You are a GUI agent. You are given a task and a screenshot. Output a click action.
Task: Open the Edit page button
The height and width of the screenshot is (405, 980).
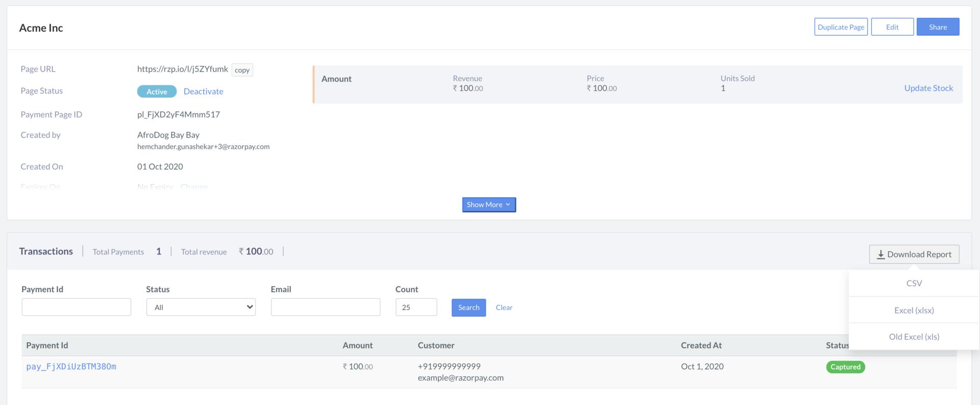click(892, 27)
